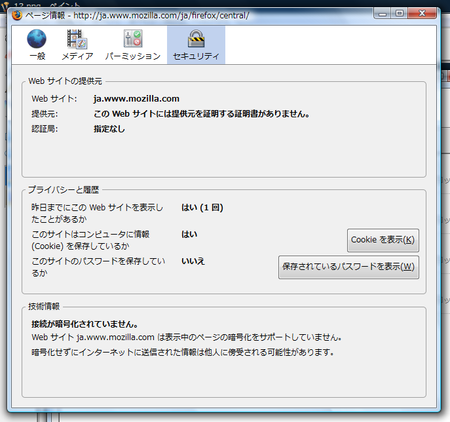Click the Firefox icon in title bar
This screenshot has width=450, height=422.
[17, 15]
